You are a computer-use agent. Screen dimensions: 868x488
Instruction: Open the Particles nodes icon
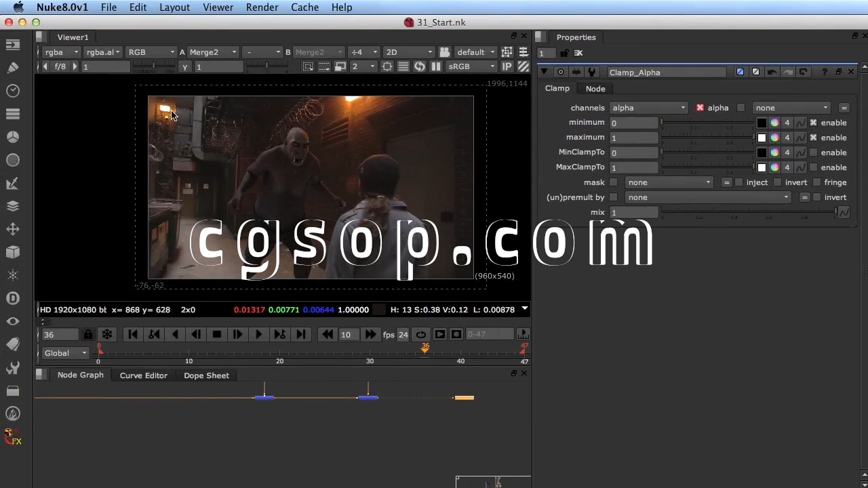point(13,275)
